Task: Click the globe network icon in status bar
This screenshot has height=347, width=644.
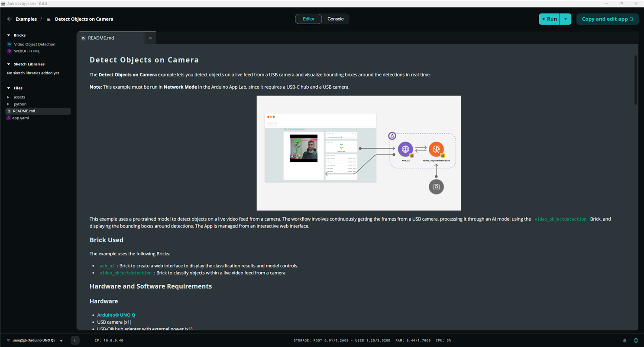Action: (x=636, y=341)
